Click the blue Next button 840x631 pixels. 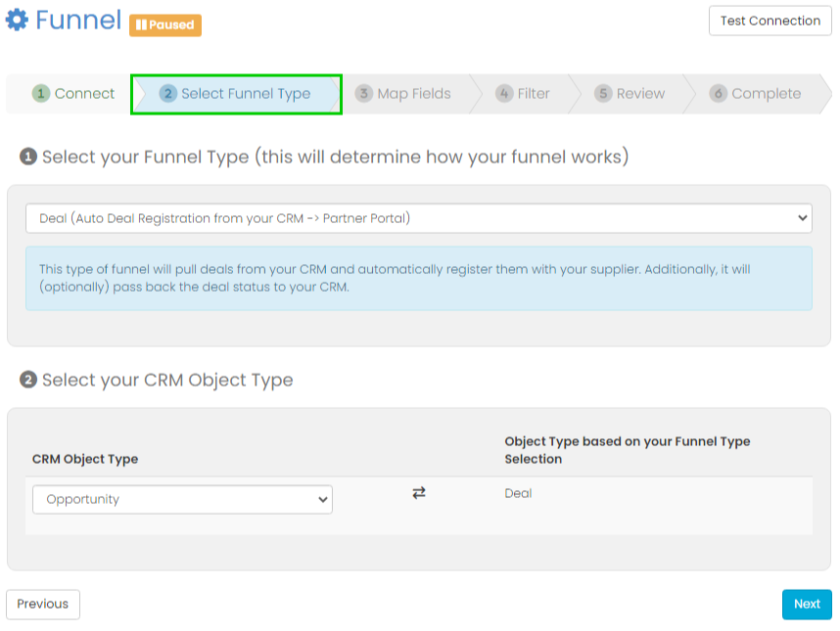(807, 605)
